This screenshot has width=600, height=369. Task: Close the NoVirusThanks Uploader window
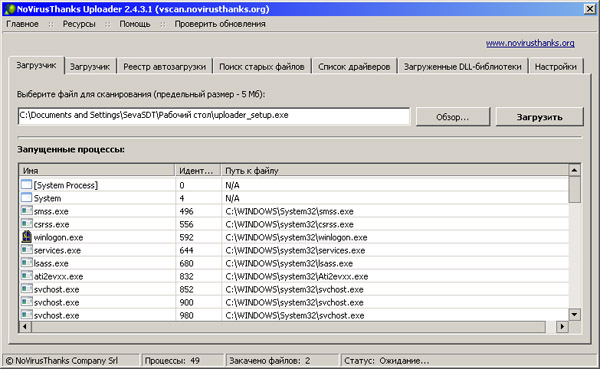point(590,9)
